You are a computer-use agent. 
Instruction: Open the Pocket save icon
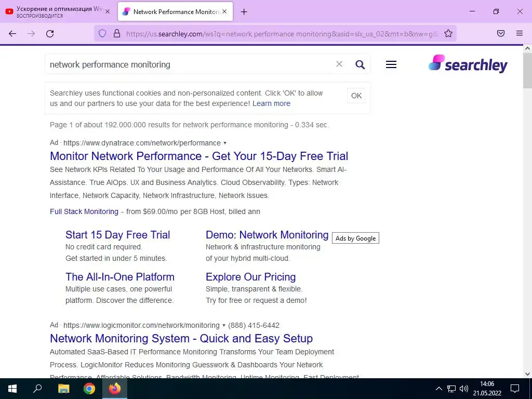click(x=500, y=33)
